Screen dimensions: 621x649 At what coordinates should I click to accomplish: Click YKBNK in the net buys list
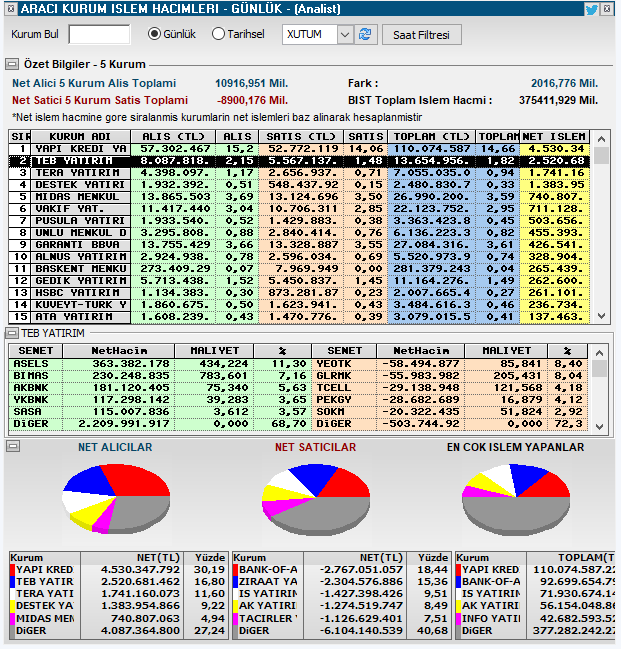pyautogui.click(x=31, y=400)
